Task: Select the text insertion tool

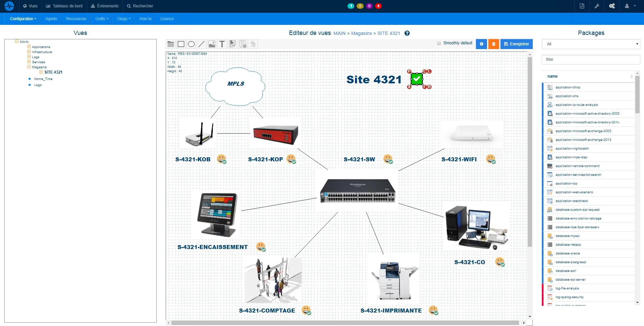Action: click(x=222, y=44)
